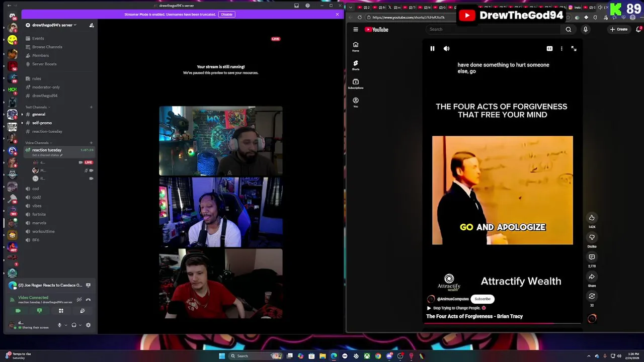Join the workouttime voice channel
The width and height of the screenshot is (644, 362).
[43, 231]
